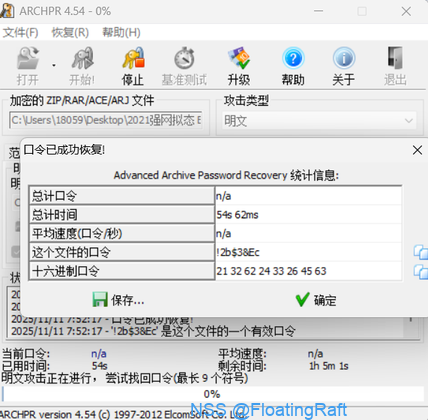428x420 pixels.
Task: Close the password recovered dialog
Action: [417, 150]
